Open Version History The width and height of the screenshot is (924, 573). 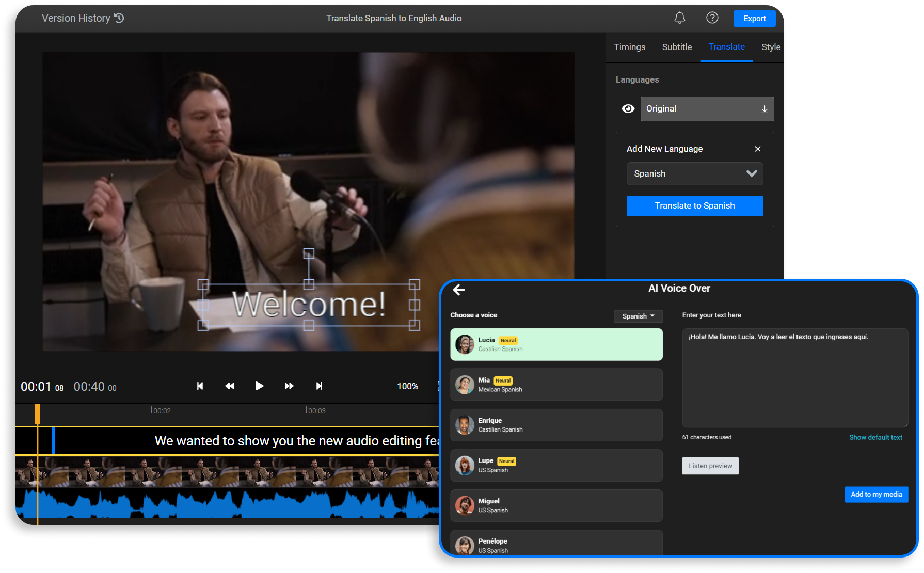83,18
